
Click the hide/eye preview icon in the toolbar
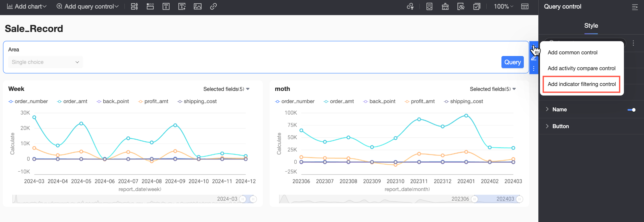tap(461, 7)
